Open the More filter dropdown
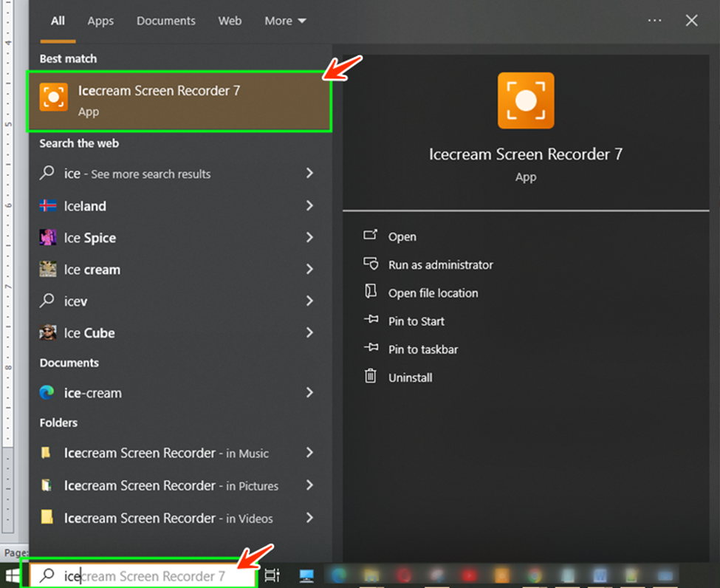 [x=285, y=21]
